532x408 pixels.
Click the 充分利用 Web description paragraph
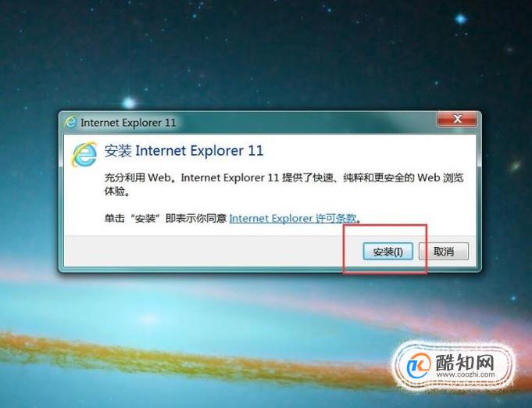point(284,184)
